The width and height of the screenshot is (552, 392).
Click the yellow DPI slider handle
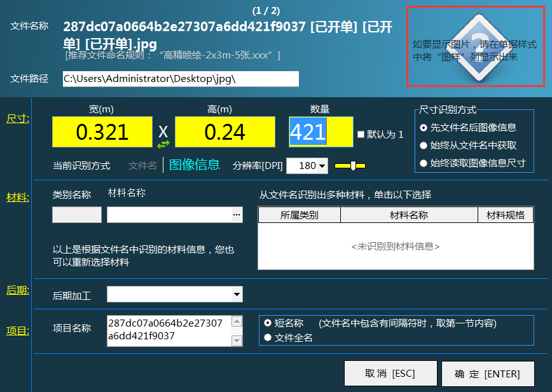tap(353, 166)
